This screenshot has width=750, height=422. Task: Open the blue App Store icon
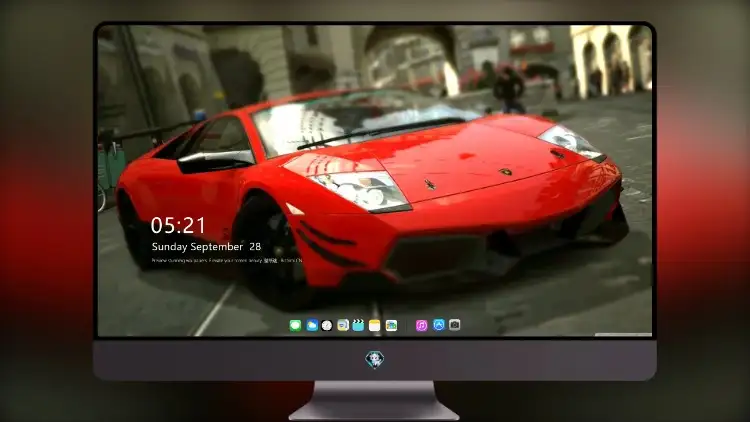439,325
